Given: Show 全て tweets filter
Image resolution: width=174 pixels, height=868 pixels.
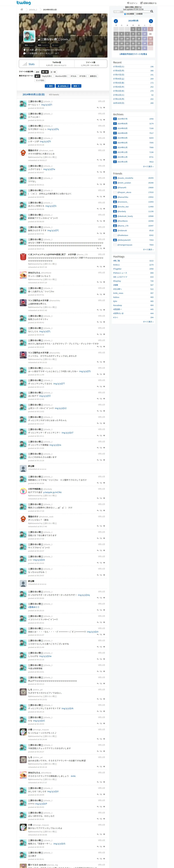Looking at the screenshot, I should click(x=38, y=76).
